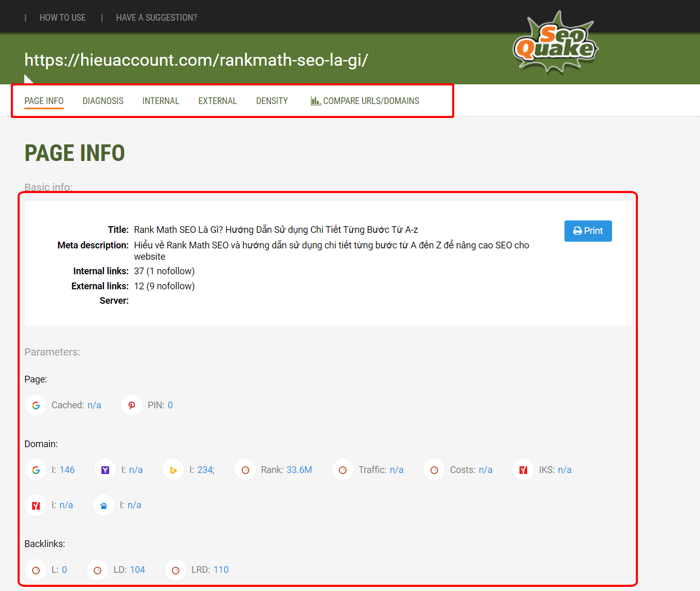Open the How To Use link
700x591 pixels.
[63, 18]
